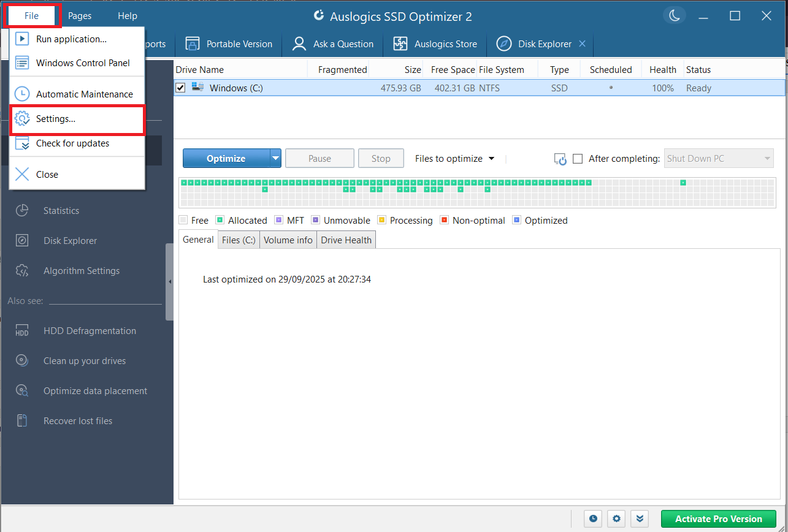Open the Auslogics Store toolbar item
Screen dimensions: 788x532
click(435, 44)
